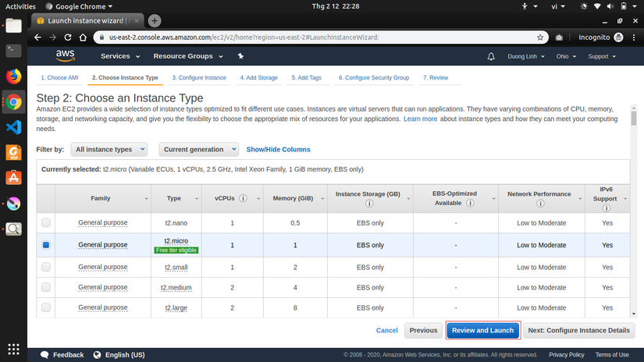The height and width of the screenshot is (362, 644).
Task: Bookmark this page with the star icon
Action: pyautogui.click(x=540, y=37)
